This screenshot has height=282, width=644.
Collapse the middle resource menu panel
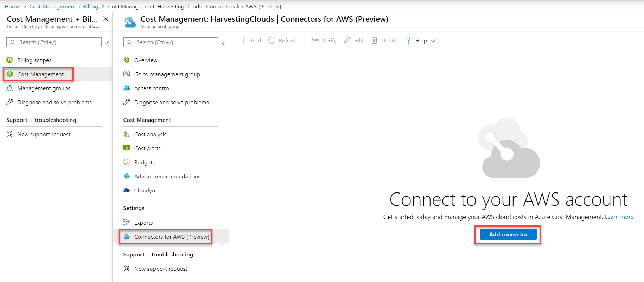point(224,43)
